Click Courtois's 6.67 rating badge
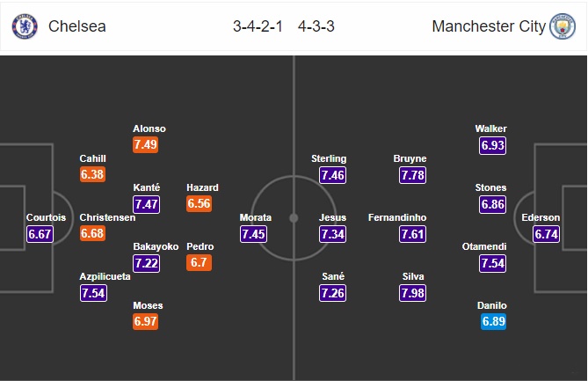The width and height of the screenshot is (588, 381). tap(40, 234)
